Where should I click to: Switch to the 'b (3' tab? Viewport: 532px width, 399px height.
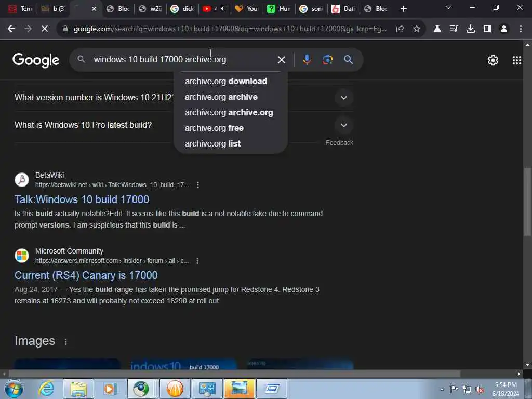[54, 9]
